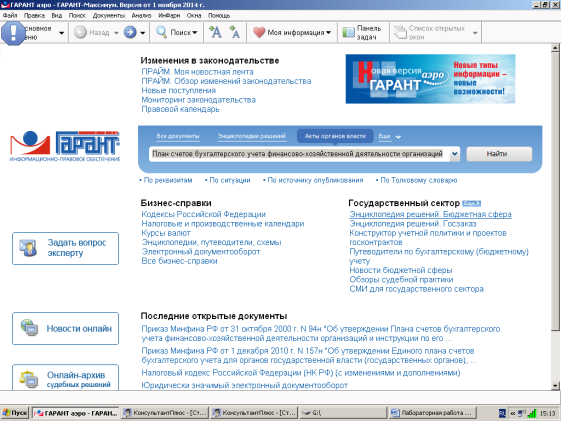Select the Энциклопедии решений search tab
Image resolution: width=561 pixels, height=421 pixels.
[x=252, y=136]
